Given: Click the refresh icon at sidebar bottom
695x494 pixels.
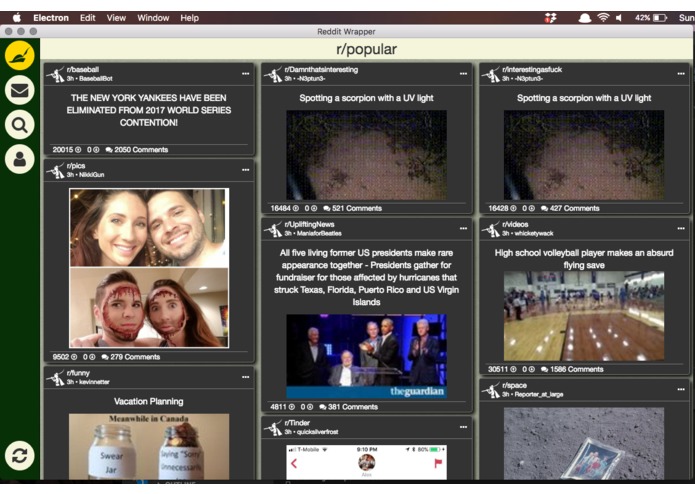Looking at the screenshot, I should [x=20, y=455].
